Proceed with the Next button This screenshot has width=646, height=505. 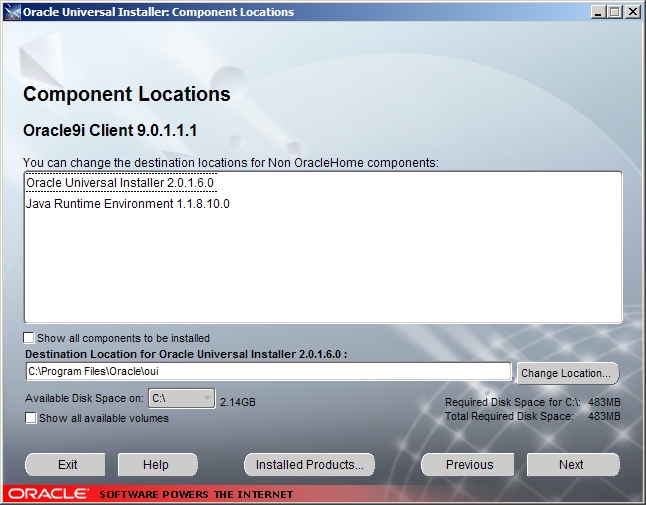[573, 465]
